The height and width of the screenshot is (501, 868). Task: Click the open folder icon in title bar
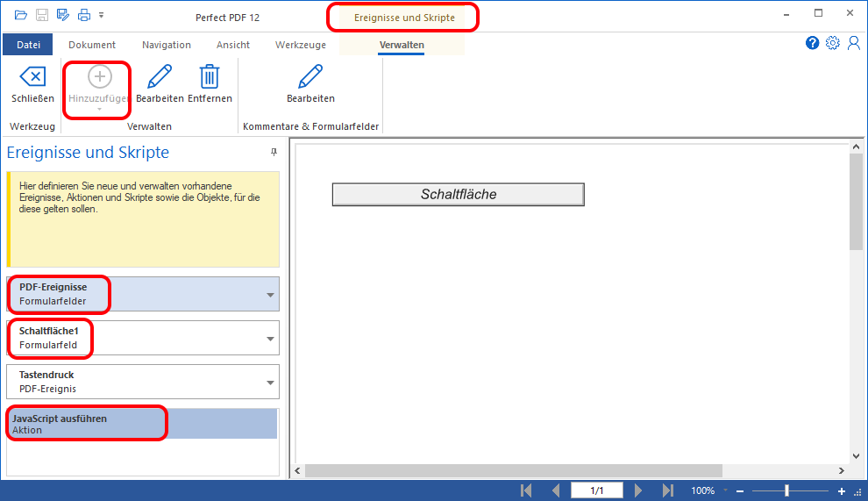21,15
